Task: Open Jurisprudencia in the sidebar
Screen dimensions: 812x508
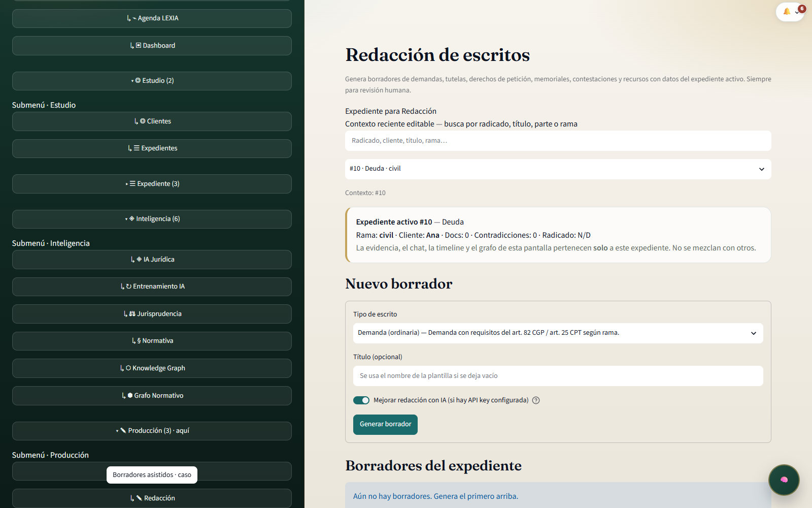Action: coord(152,314)
